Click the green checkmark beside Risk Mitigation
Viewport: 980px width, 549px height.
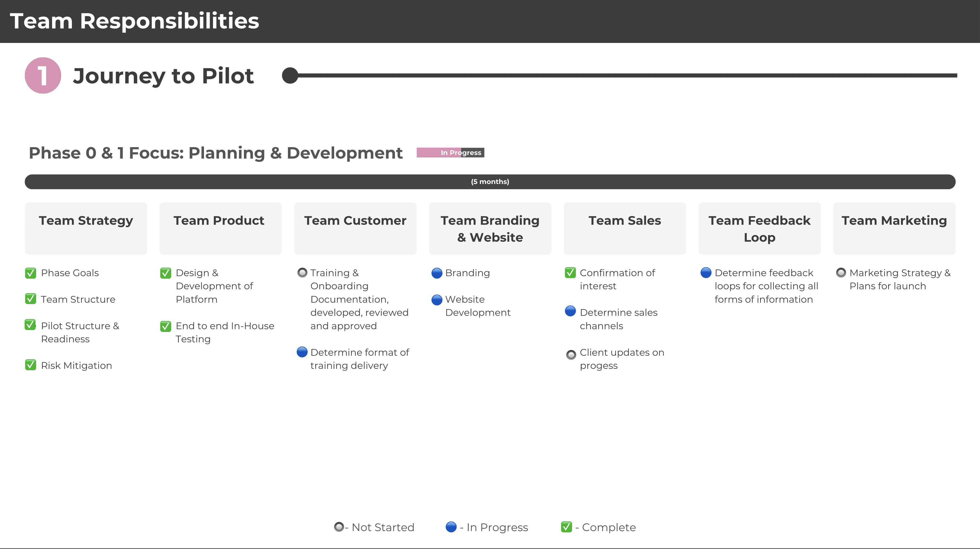click(30, 365)
